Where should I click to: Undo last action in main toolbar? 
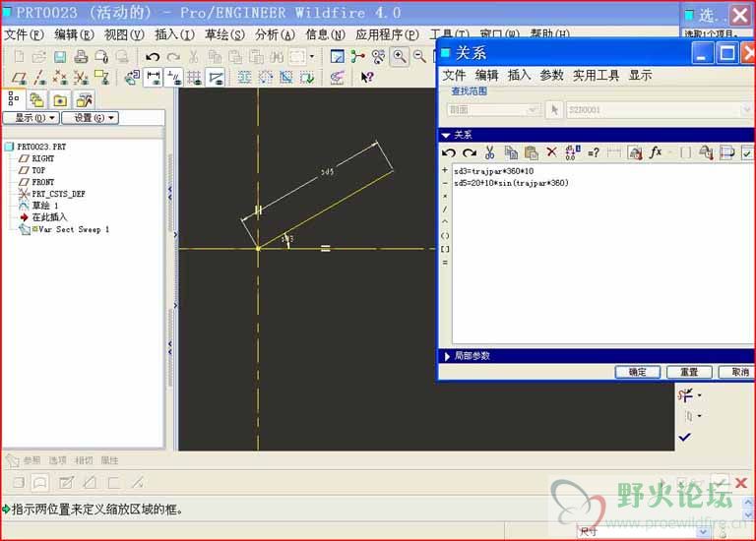[x=153, y=57]
